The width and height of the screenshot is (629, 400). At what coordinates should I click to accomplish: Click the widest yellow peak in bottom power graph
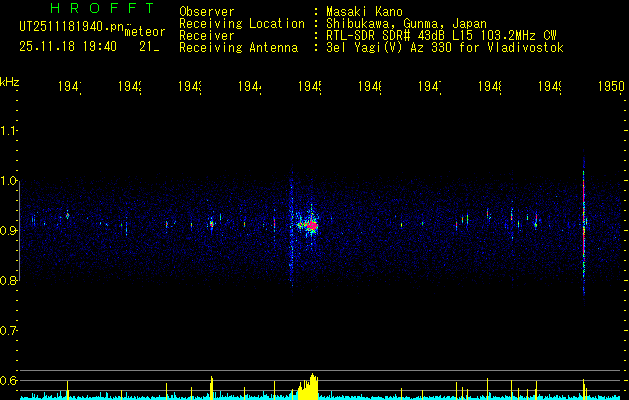[308, 386]
